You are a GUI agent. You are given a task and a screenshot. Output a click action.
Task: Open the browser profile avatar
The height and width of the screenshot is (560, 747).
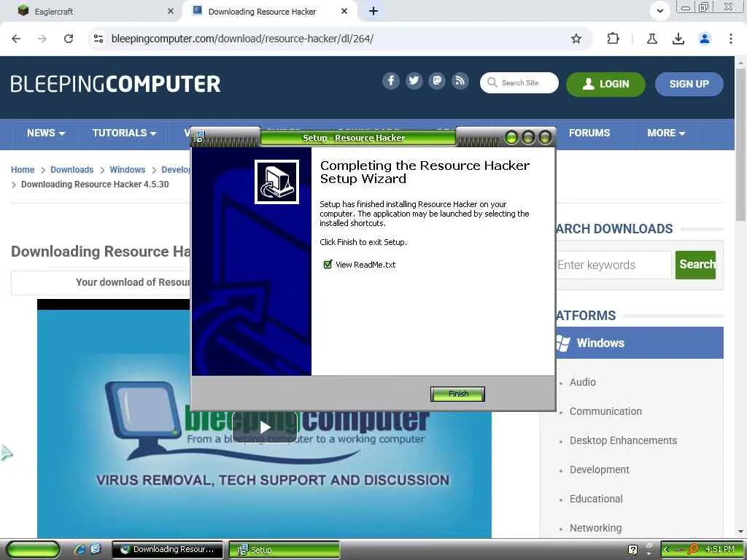tap(705, 39)
